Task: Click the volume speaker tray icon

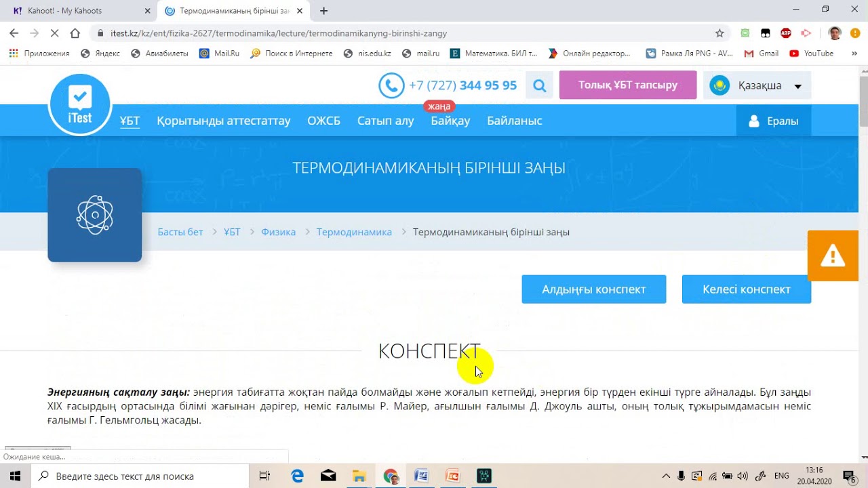Action: point(743,476)
